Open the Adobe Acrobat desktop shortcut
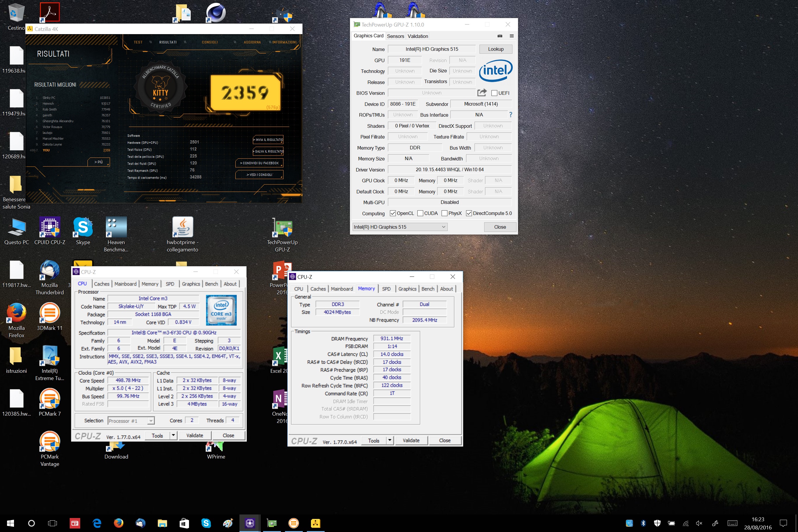 (50, 12)
